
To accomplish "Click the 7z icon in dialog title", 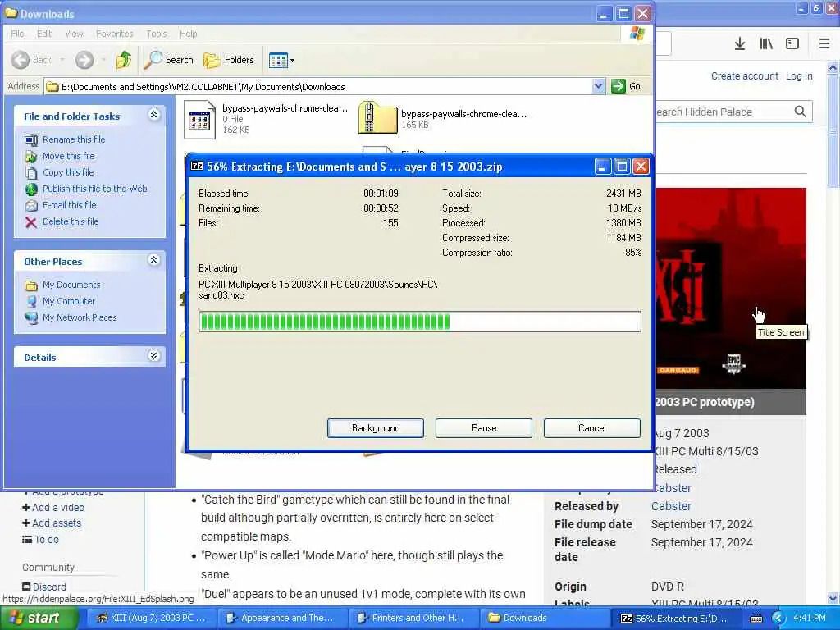I will (x=197, y=166).
